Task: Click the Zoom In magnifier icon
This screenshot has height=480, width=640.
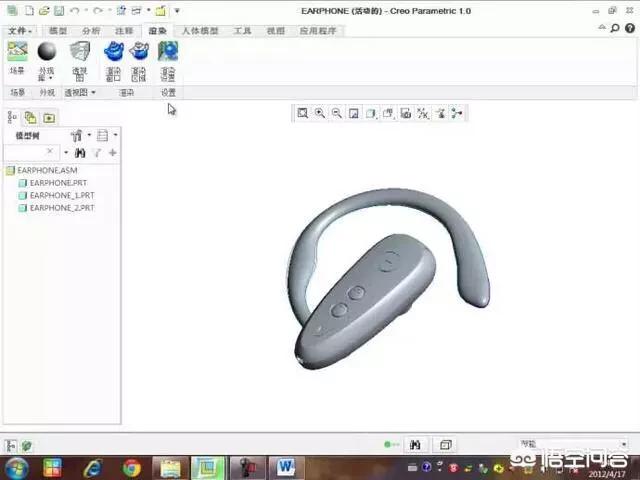Action: (x=320, y=114)
